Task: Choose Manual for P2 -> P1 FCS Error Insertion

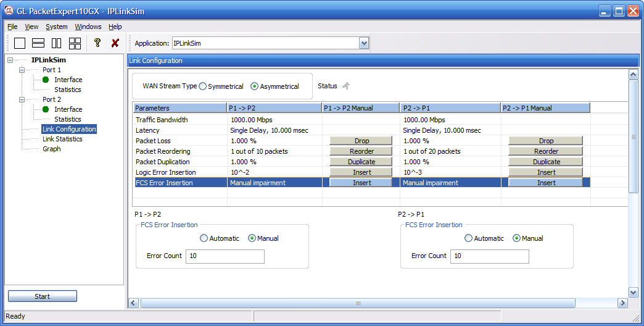Action: coord(516,238)
